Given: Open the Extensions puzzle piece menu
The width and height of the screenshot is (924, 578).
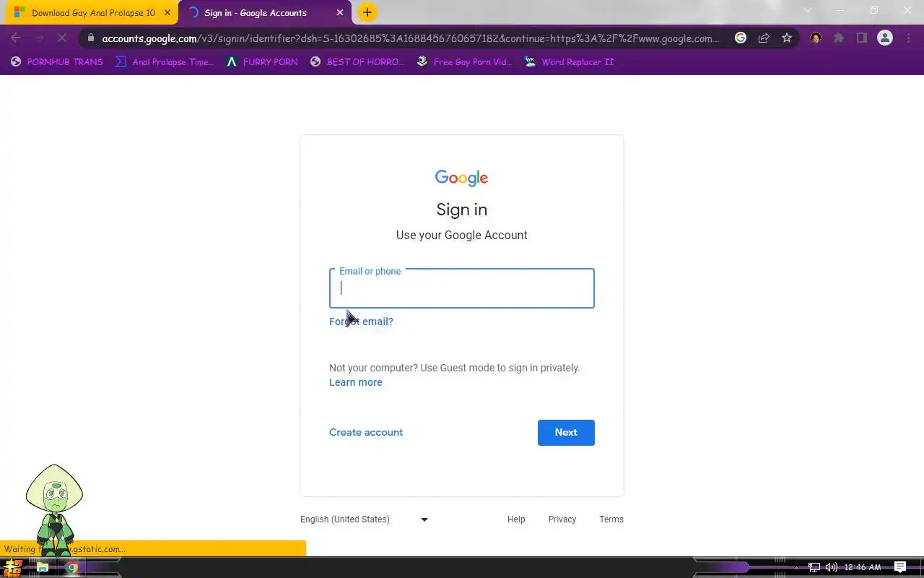Looking at the screenshot, I should (x=839, y=38).
